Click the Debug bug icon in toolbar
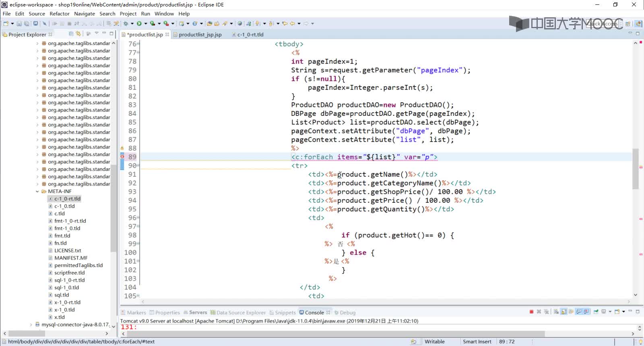Viewport: 644px width, 346px height. 126,23
